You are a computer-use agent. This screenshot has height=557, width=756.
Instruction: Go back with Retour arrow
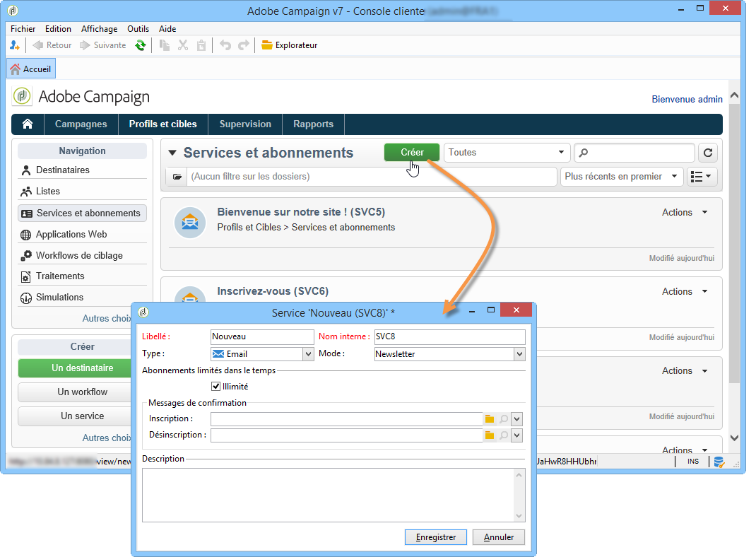click(52, 45)
